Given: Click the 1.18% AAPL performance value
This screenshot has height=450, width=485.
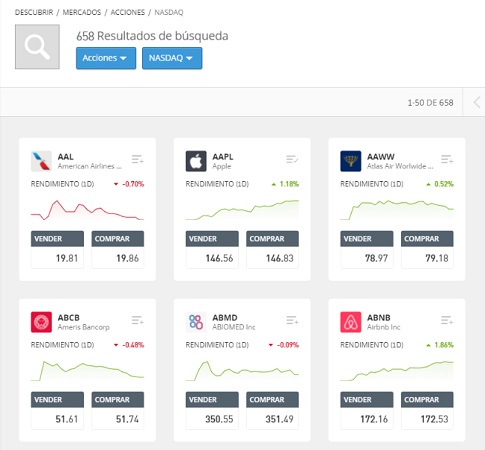Looking at the screenshot, I should tap(289, 184).
